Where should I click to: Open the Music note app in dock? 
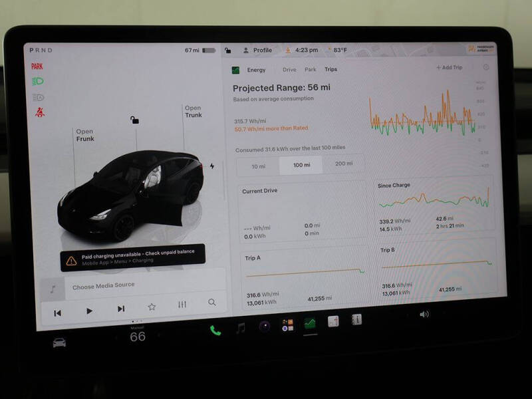pos(241,328)
